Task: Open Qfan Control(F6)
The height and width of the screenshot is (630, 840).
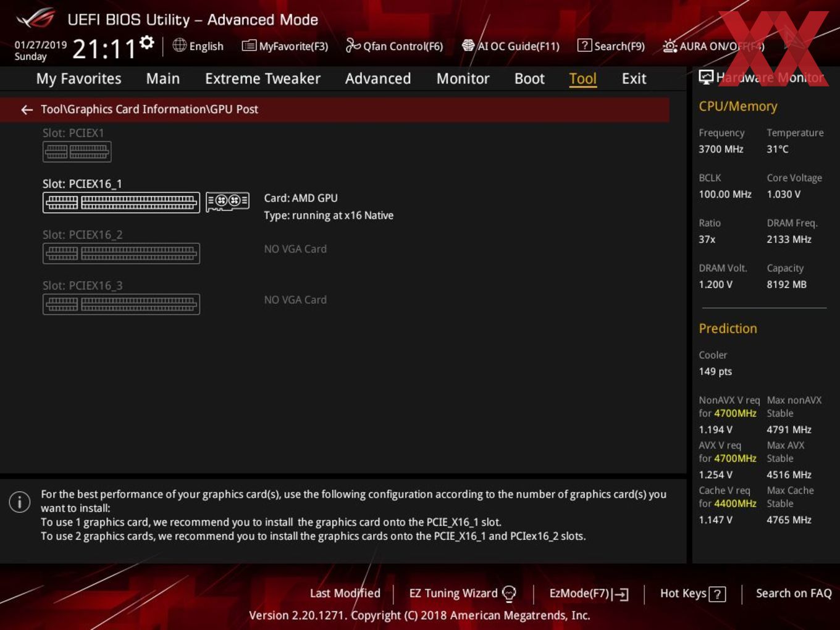Action: click(x=394, y=46)
